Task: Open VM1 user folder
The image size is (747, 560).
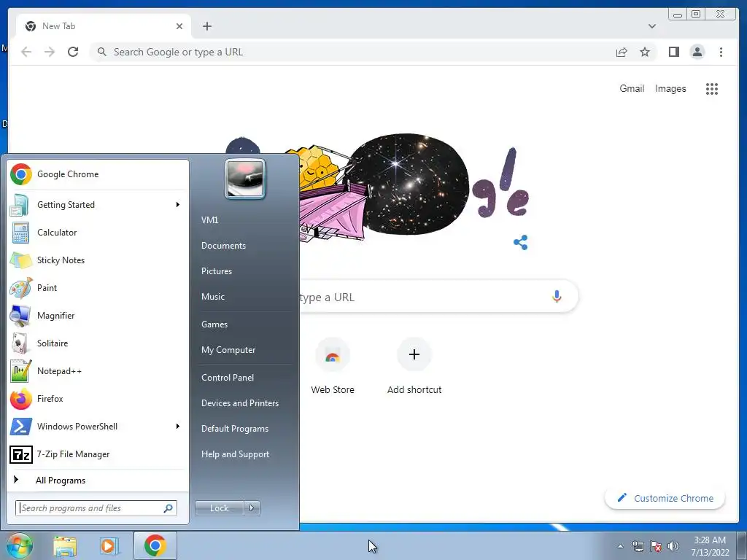Action: coord(209,220)
